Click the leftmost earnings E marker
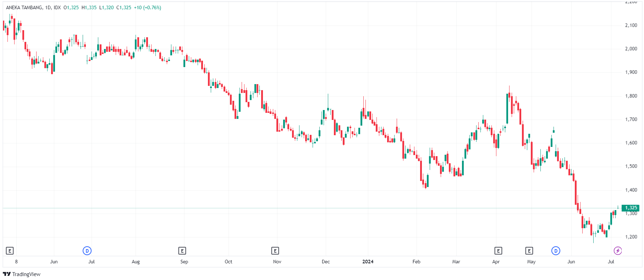This screenshot has width=644, height=280. (10, 251)
